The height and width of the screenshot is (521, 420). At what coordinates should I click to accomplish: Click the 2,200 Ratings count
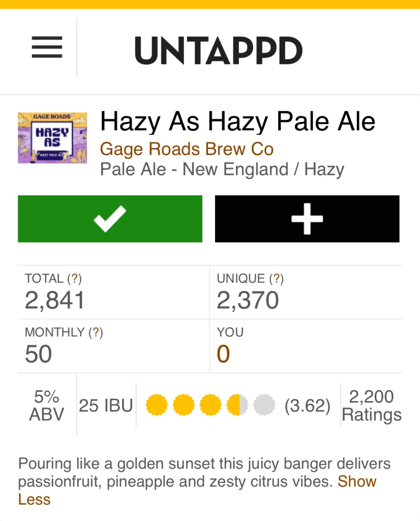(371, 406)
